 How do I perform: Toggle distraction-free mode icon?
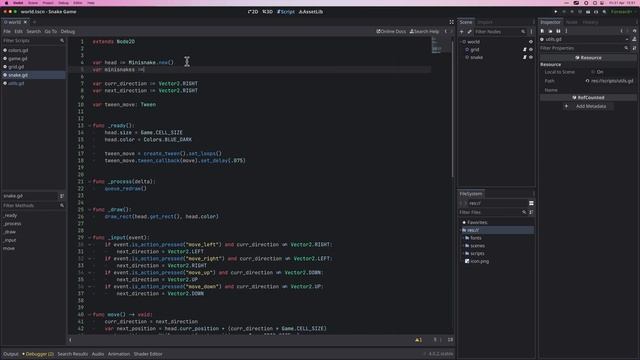[x=451, y=22]
